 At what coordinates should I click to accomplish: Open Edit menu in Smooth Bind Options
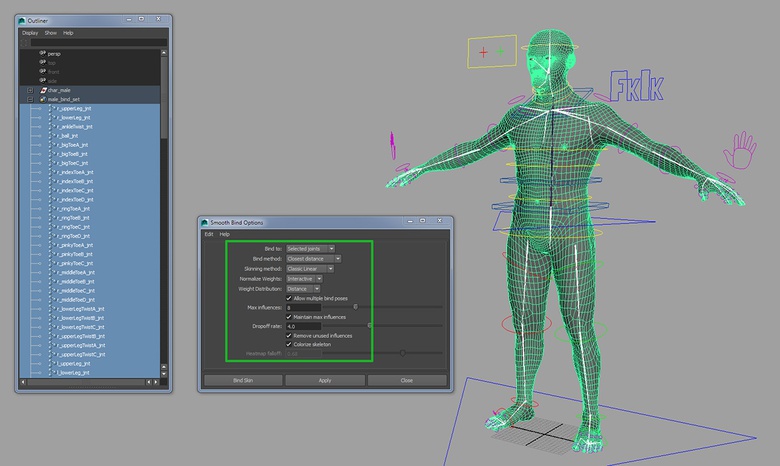pyautogui.click(x=209, y=234)
